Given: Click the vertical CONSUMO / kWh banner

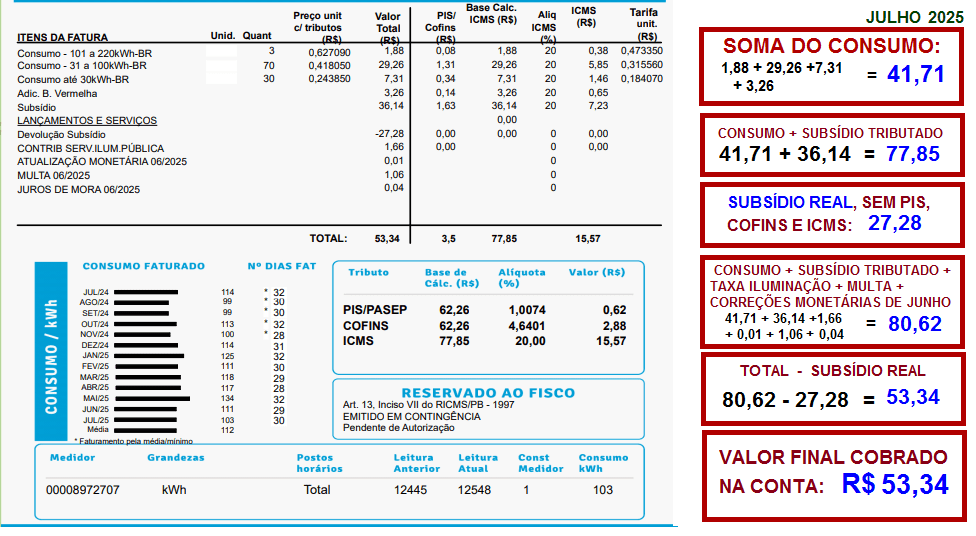Looking at the screenshot, I should tap(50, 352).
